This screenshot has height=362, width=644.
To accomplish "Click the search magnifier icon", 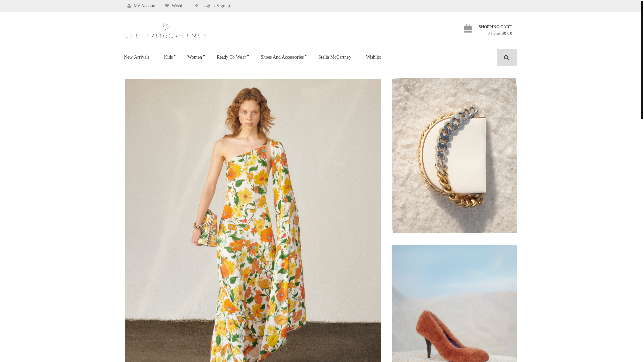I will [x=506, y=58].
